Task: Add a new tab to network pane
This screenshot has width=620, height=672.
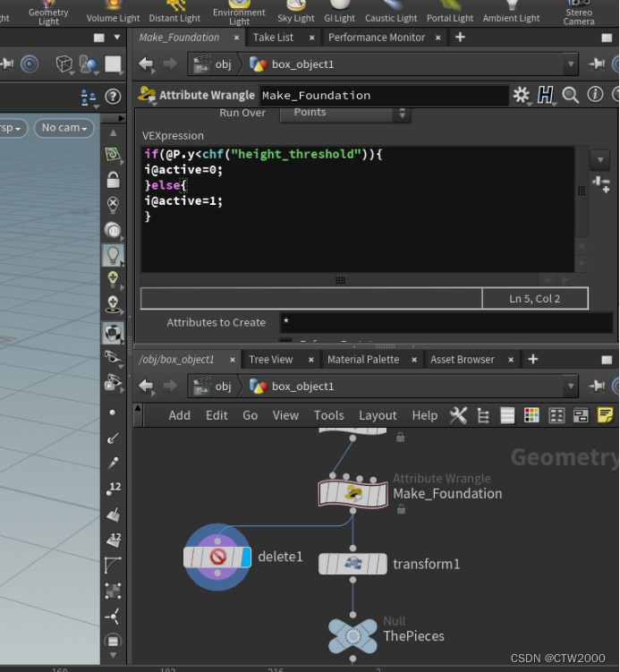Action: pyautogui.click(x=532, y=359)
